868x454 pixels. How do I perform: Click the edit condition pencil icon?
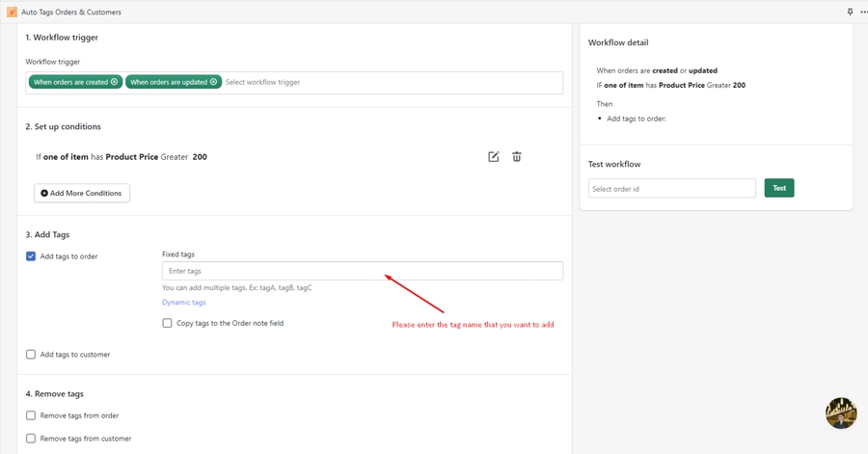pos(493,157)
